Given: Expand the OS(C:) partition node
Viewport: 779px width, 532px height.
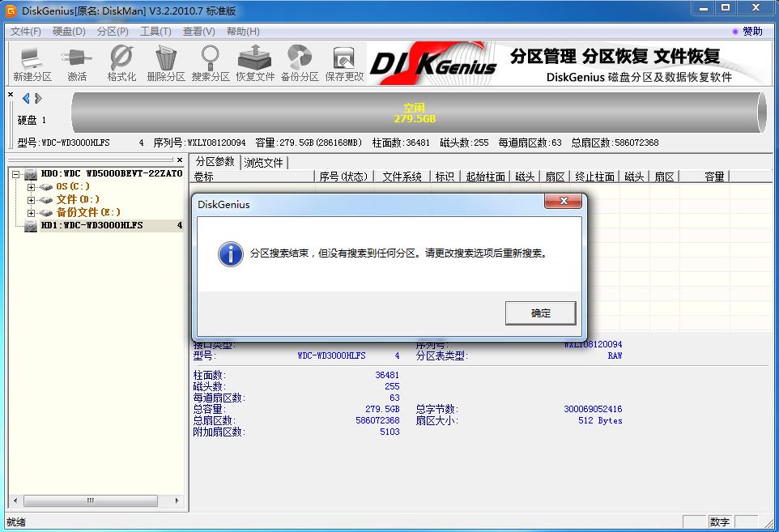Looking at the screenshot, I should pyautogui.click(x=32, y=187).
